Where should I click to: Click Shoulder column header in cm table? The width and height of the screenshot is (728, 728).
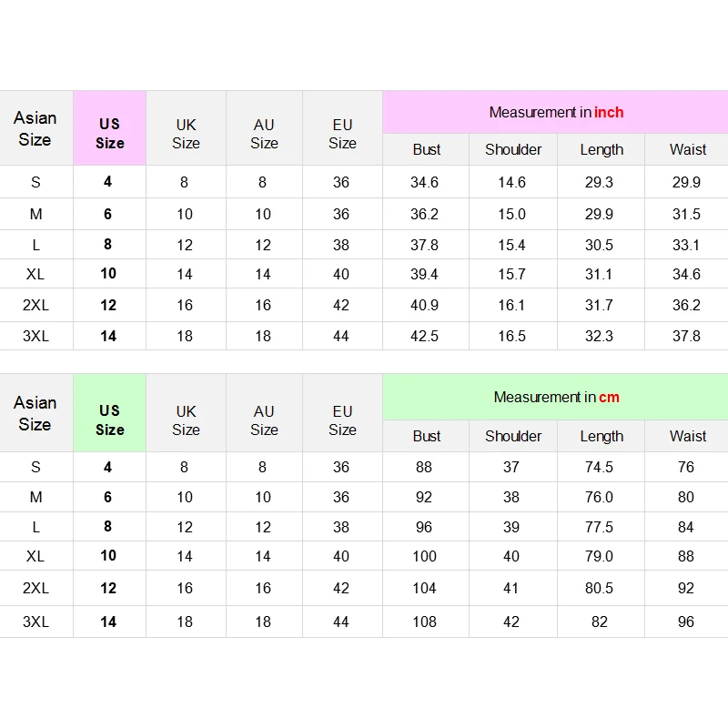pos(513,436)
